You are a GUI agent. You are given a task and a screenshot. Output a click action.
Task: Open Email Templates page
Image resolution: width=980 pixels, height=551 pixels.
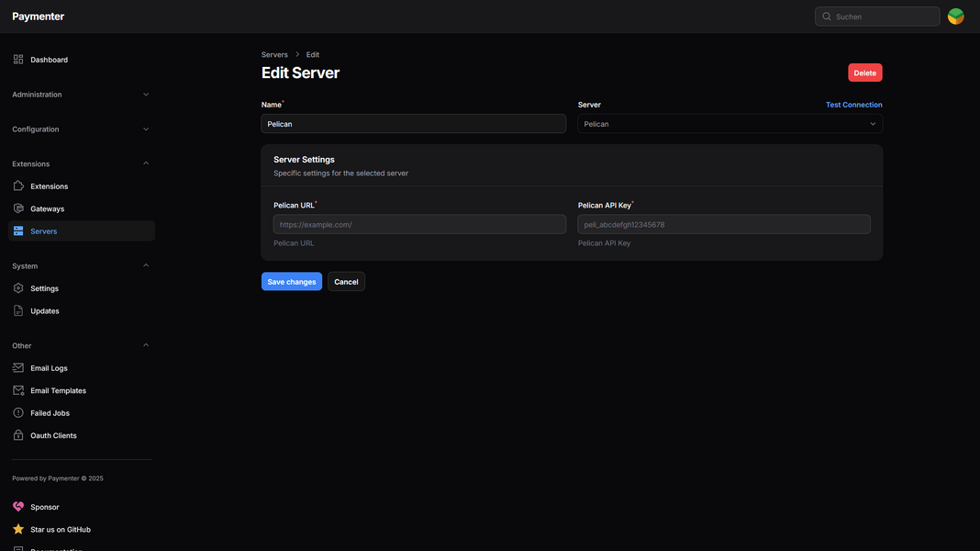(x=82, y=390)
